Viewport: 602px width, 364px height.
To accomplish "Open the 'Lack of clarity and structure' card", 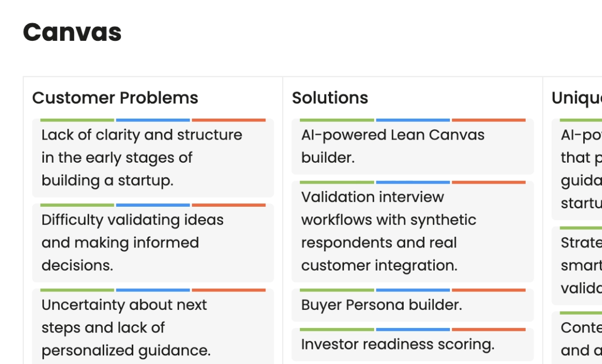I will 153,158.
